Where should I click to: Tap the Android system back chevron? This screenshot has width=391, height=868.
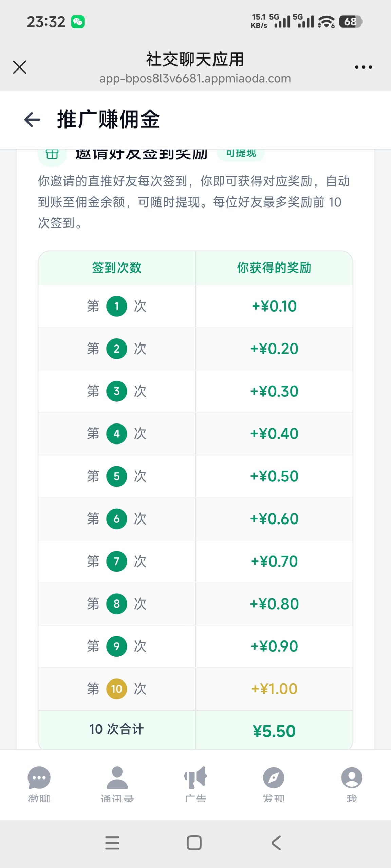pyautogui.click(x=276, y=843)
